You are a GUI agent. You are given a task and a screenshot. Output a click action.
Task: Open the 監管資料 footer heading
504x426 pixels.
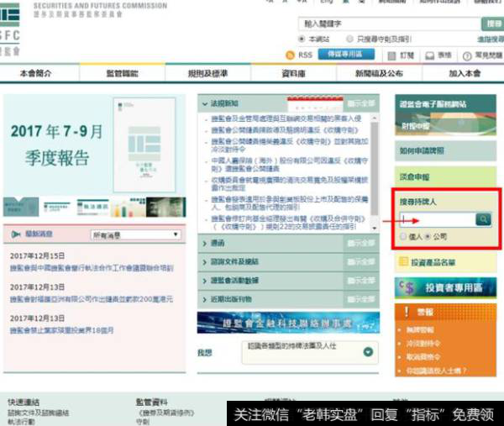tap(152, 402)
